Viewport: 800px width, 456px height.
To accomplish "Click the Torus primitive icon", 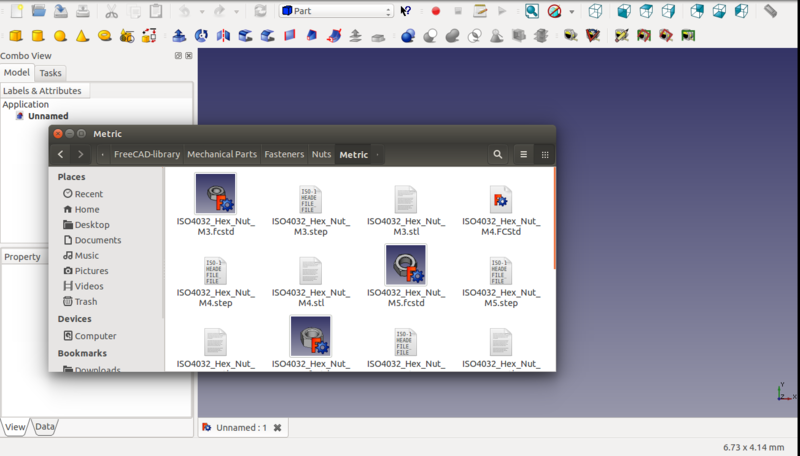I will (x=104, y=36).
